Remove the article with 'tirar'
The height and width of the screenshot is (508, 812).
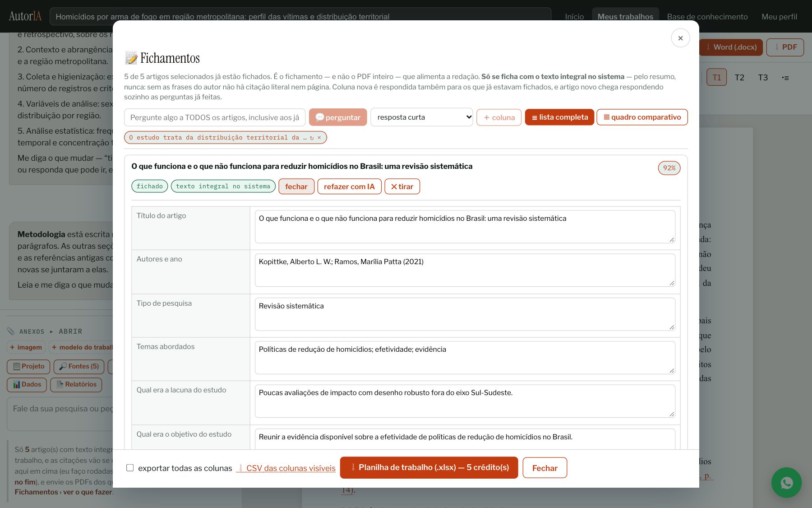(x=402, y=186)
